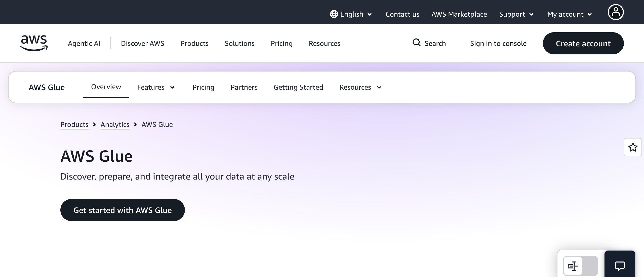Open the My account dropdown

click(570, 14)
